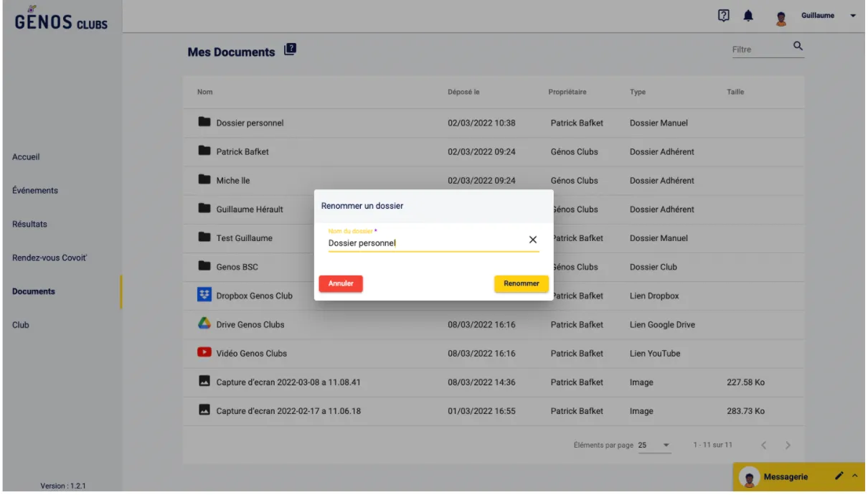Clear the folder name with X icon

tap(533, 240)
